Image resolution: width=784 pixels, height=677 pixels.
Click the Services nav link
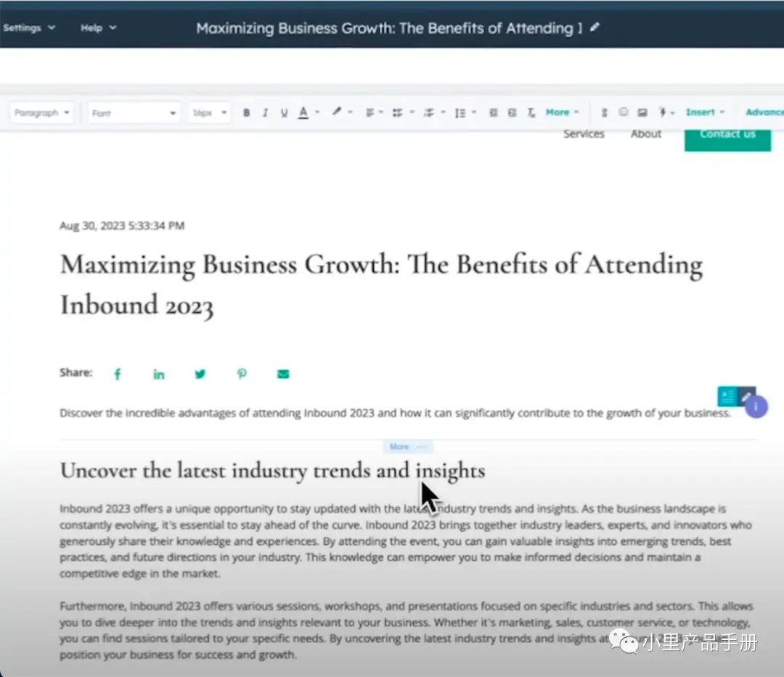(584, 134)
